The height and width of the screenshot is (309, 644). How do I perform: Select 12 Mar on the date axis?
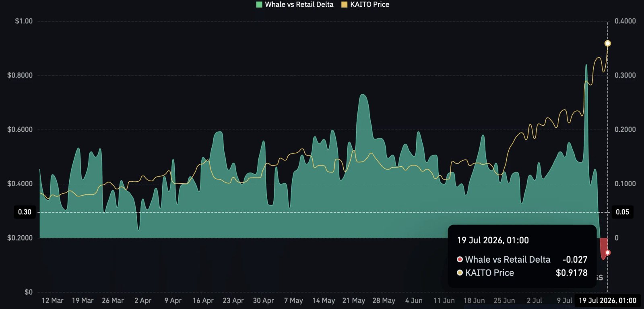(52, 301)
